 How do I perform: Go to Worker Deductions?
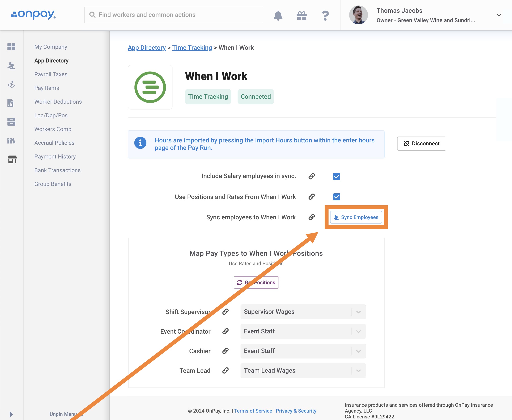pos(58,102)
